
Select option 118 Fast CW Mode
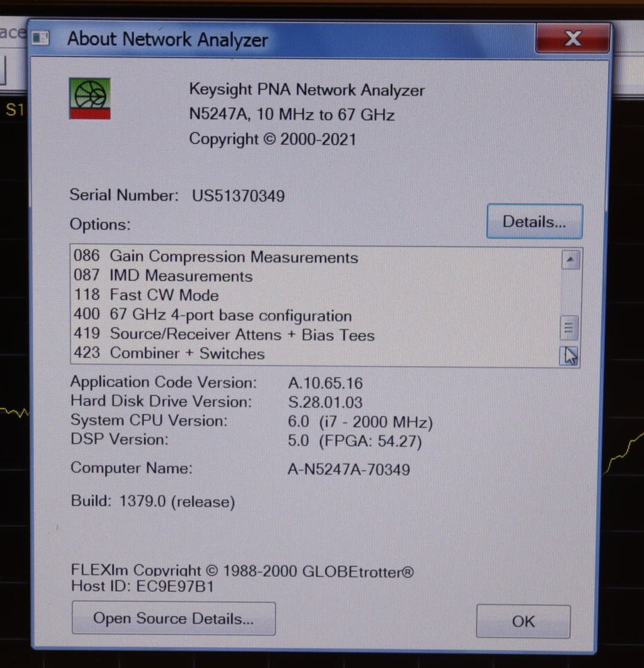point(163,295)
